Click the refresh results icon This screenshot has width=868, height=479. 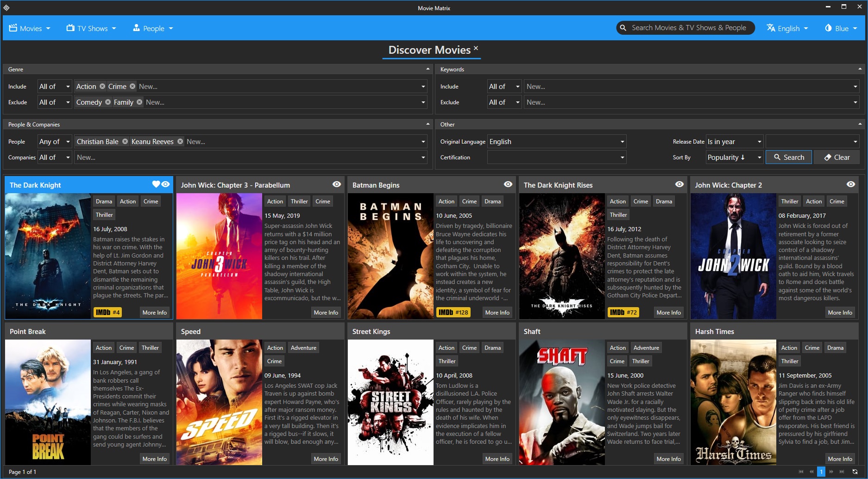[x=855, y=472]
